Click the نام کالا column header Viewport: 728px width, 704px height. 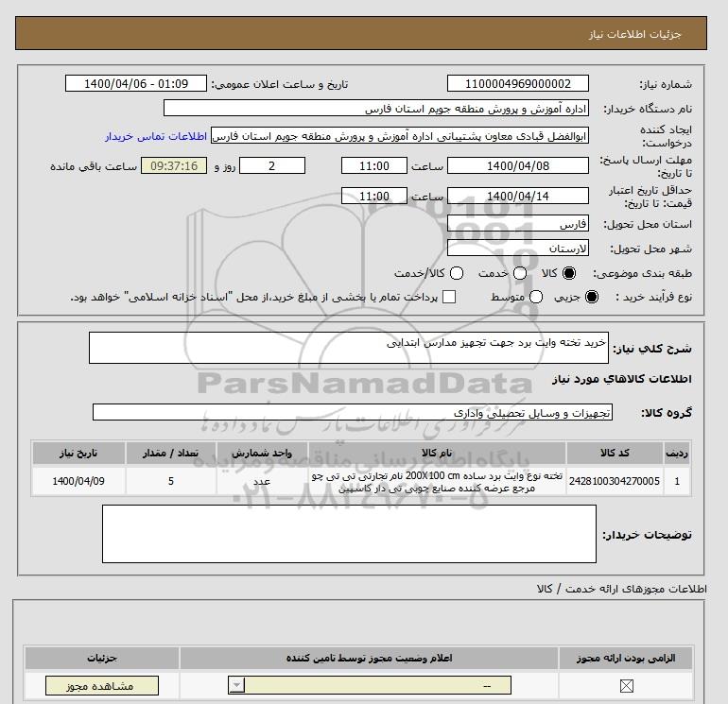click(x=437, y=453)
